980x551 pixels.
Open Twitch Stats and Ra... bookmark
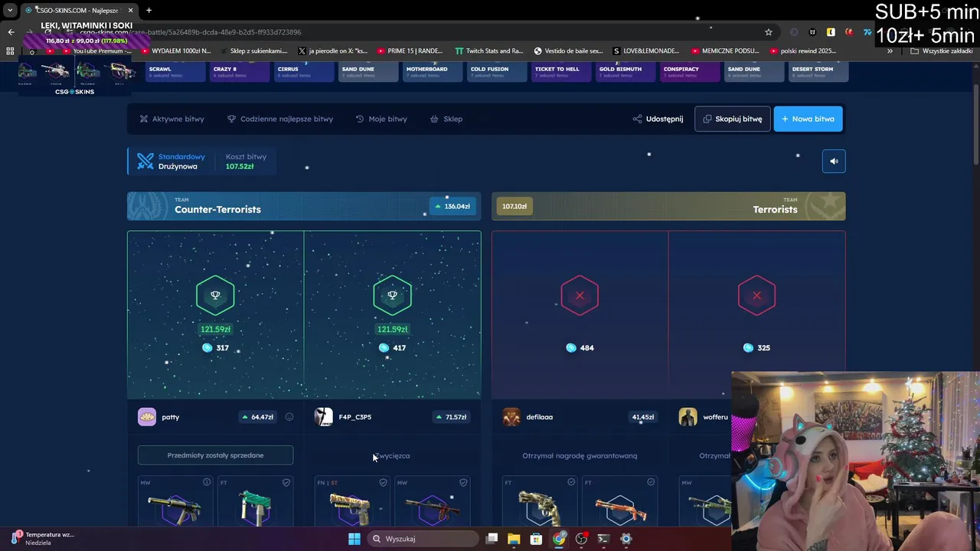click(488, 51)
